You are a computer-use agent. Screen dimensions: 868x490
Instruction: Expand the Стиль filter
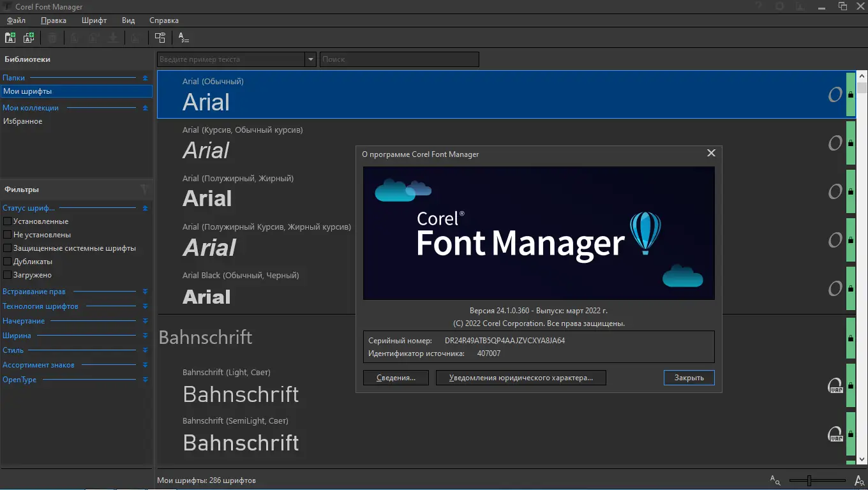(145, 350)
